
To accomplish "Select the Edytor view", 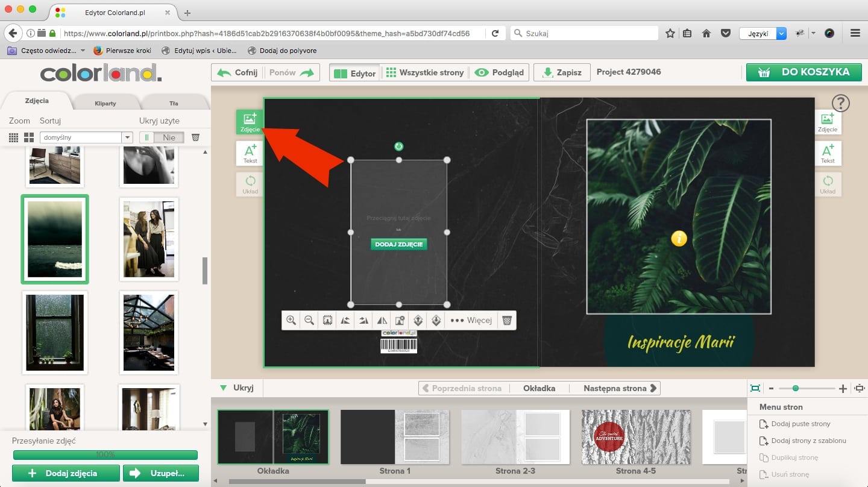I will (355, 73).
